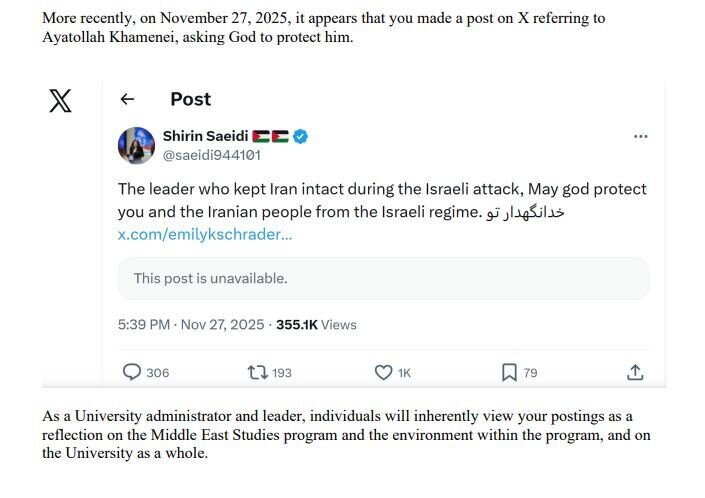Bookmark the post using the bookmark icon

(509, 372)
